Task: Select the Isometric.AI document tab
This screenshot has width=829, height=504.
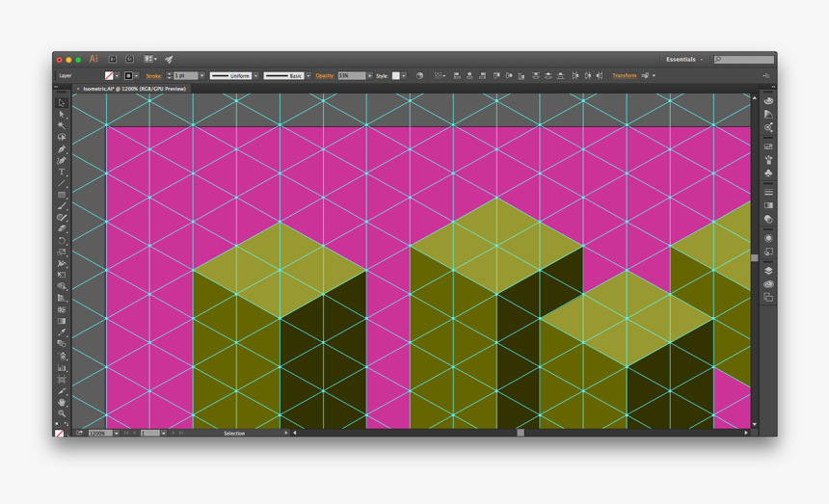Action: [134, 89]
